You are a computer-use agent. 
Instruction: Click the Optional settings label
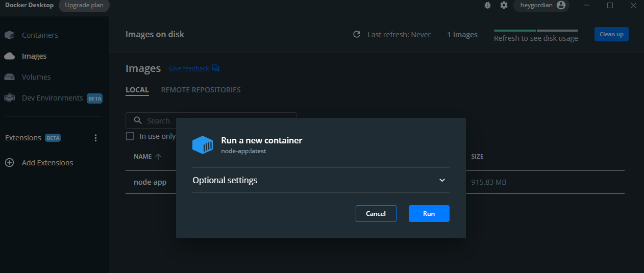225,180
